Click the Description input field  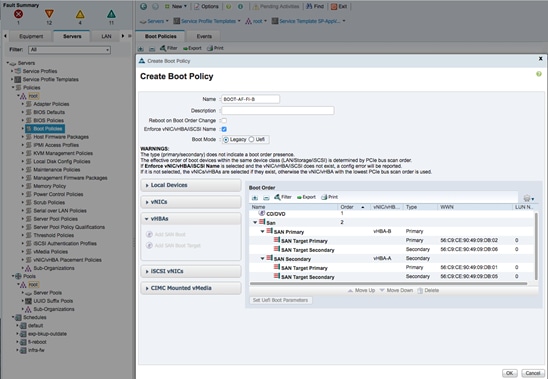pos(278,110)
